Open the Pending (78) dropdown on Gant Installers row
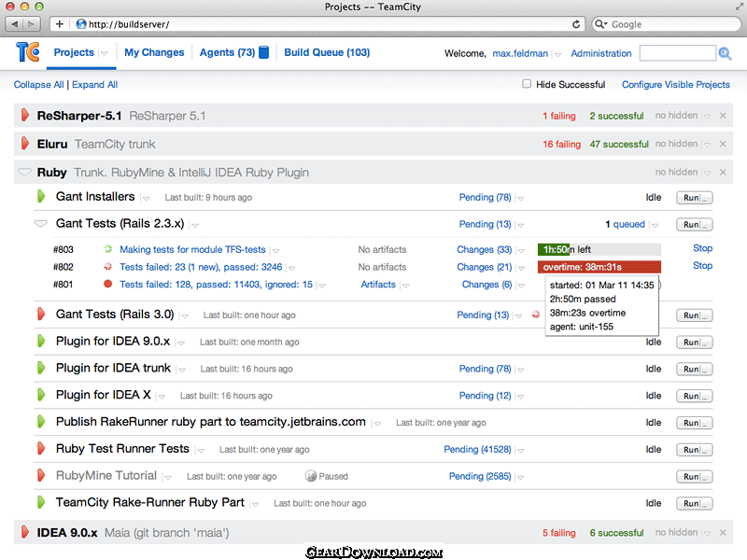This screenshot has height=560, width=747. click(x=521, y=198)
